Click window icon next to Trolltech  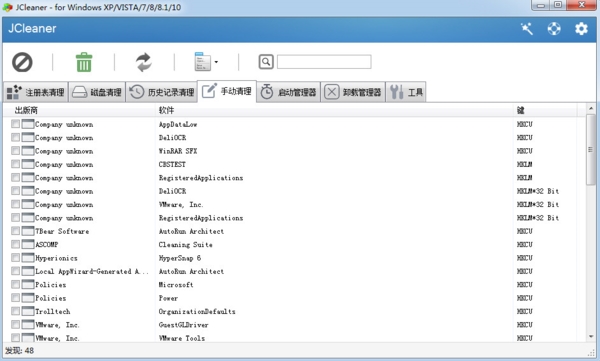pyautogui.click(x=28, y=311)
